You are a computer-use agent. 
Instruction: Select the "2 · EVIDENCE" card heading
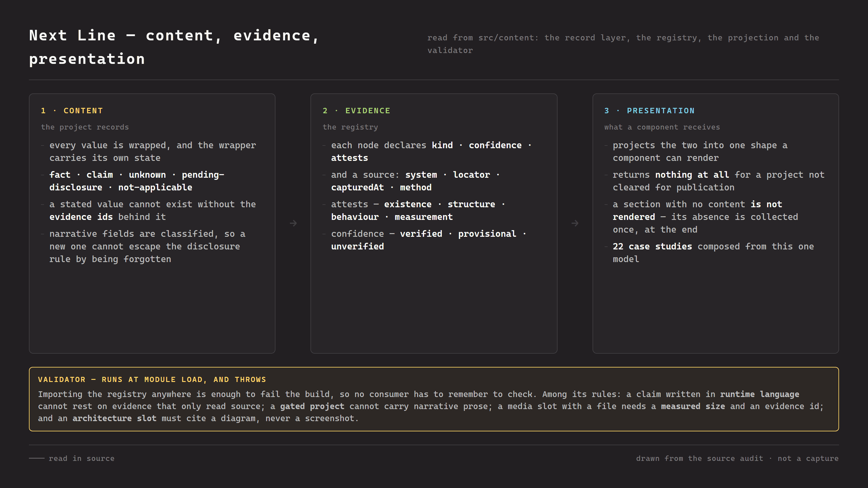tap(357, 111)
